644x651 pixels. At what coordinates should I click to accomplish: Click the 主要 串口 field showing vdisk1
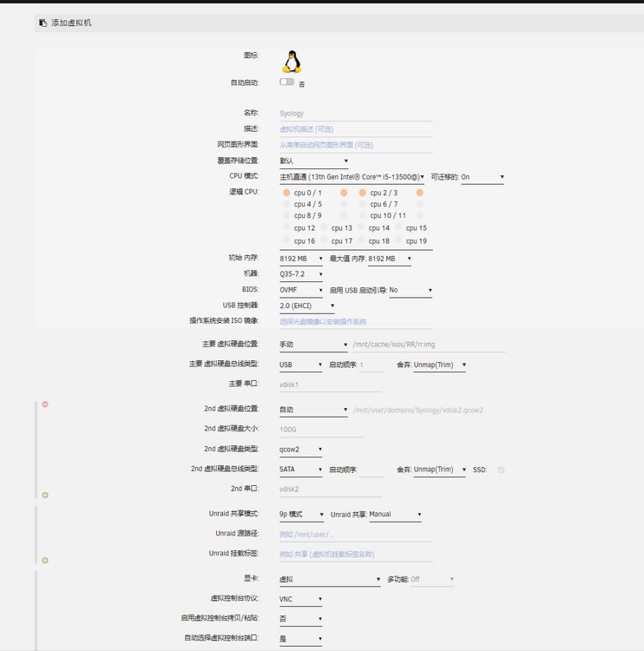click(x=331, y=385)
